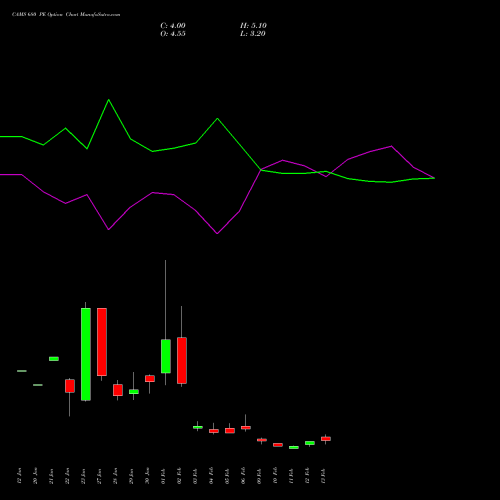The image size is (500, 500).
Task: Click the low value L: 3.20
Action: point(253,34)
